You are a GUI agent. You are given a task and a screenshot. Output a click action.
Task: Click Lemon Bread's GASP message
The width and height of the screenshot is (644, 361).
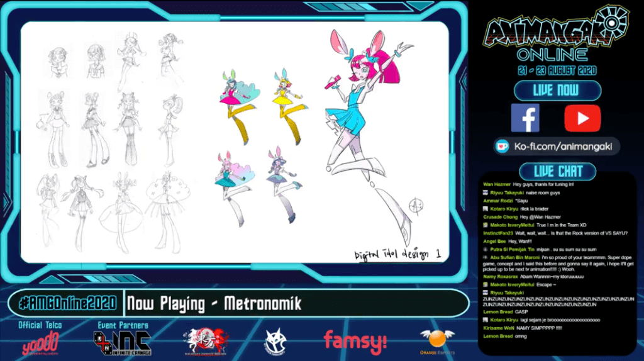click(x=505, y=312)
